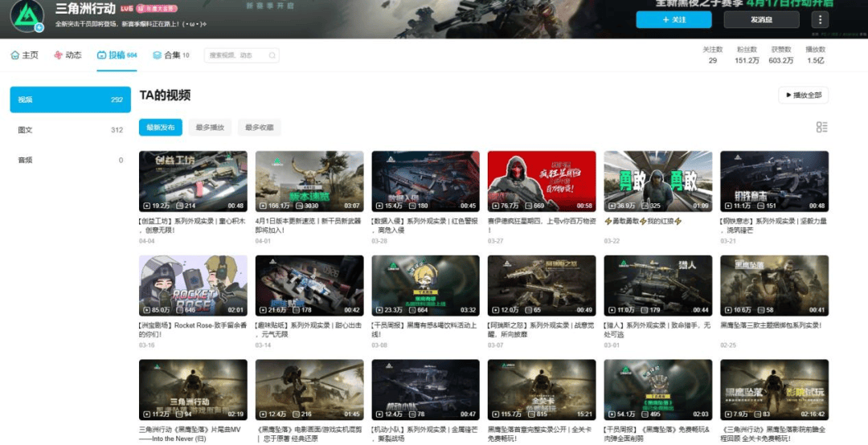Click the 合集 stack icon
Viewport: 868px width, 445px height.
coord(158,55)
